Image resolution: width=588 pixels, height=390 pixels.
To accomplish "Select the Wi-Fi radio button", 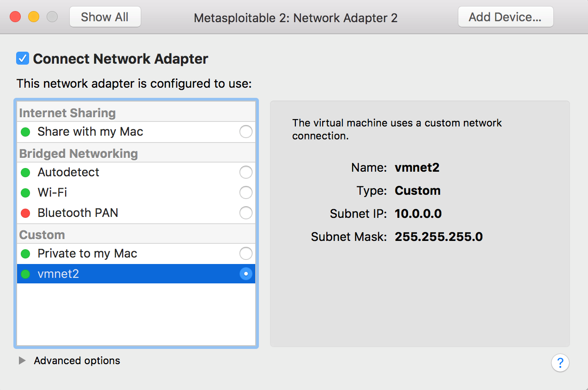I will pyautogui.click(x=246, y=192).
